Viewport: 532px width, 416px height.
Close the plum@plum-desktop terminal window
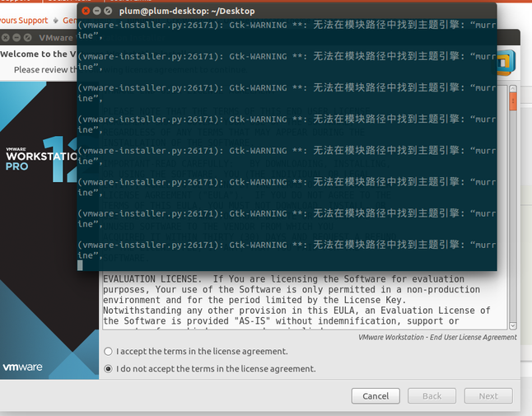tap(86, 11)
